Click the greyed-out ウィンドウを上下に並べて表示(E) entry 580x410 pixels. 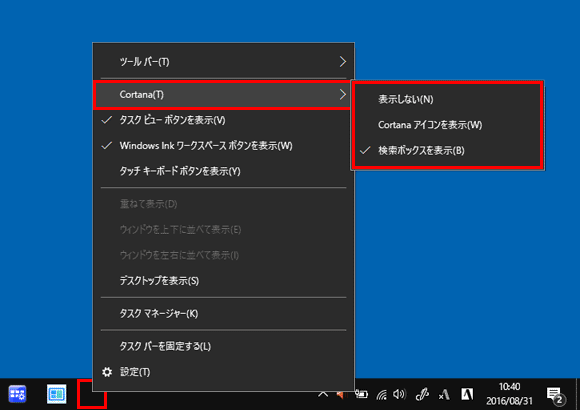click(223, 230)
